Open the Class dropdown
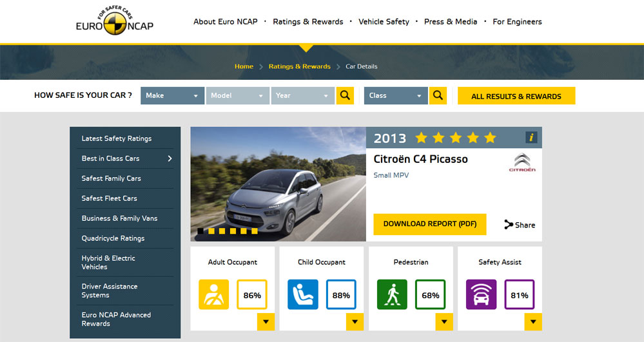 click(x=396, y=95)
